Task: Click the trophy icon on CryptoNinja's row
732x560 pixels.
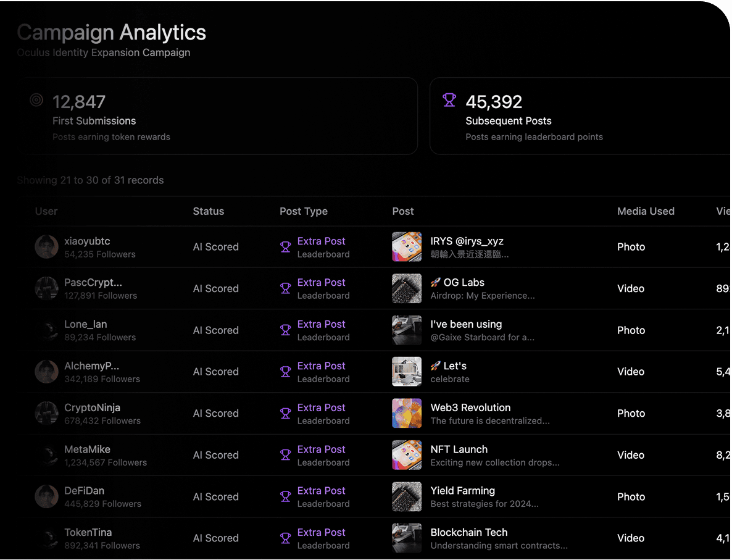Action: pos(285,413)
